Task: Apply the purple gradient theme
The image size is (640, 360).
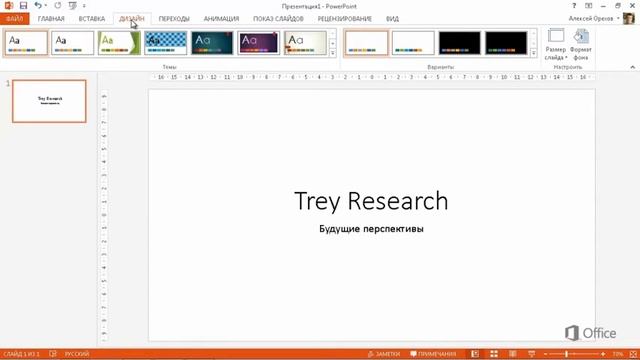Action: tap(259, 43)
